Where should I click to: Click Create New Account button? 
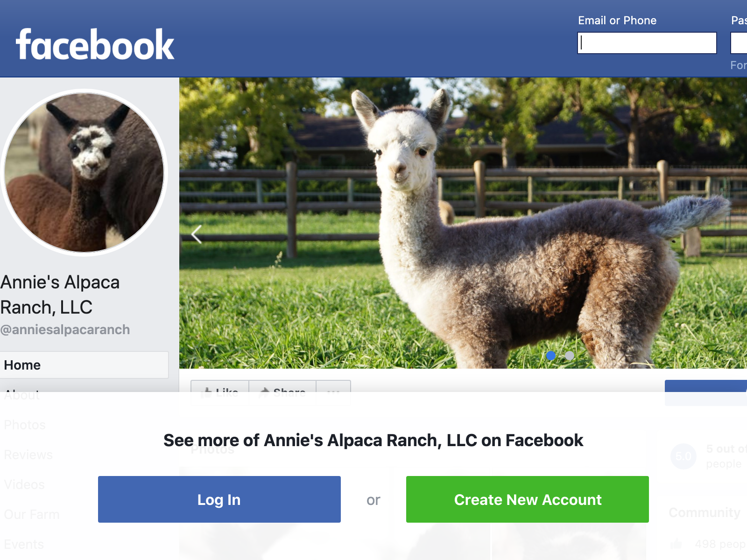pyautogui.click(x=528, y=499)
